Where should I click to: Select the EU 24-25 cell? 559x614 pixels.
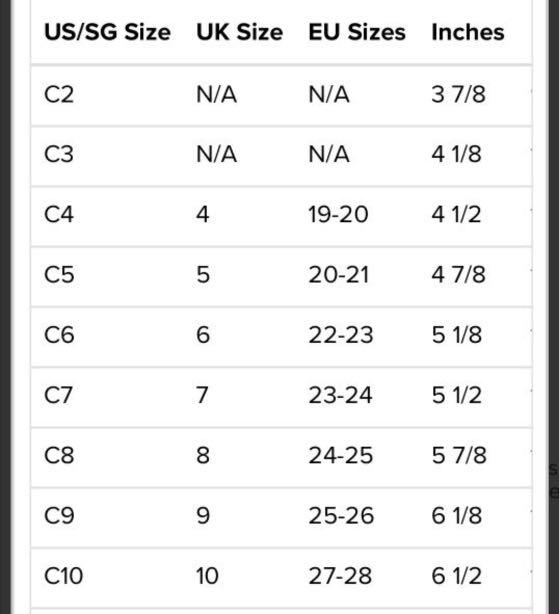tap(341, 455)
